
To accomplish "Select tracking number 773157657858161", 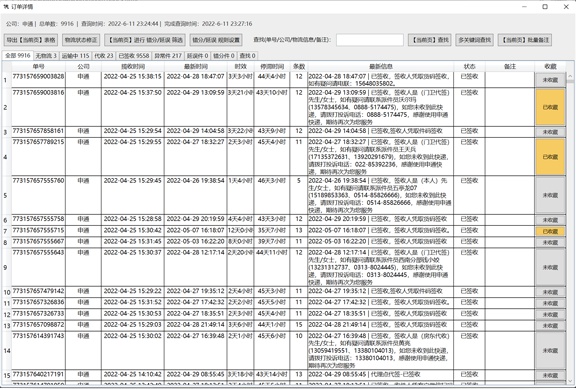I will [x=38, y=131].
